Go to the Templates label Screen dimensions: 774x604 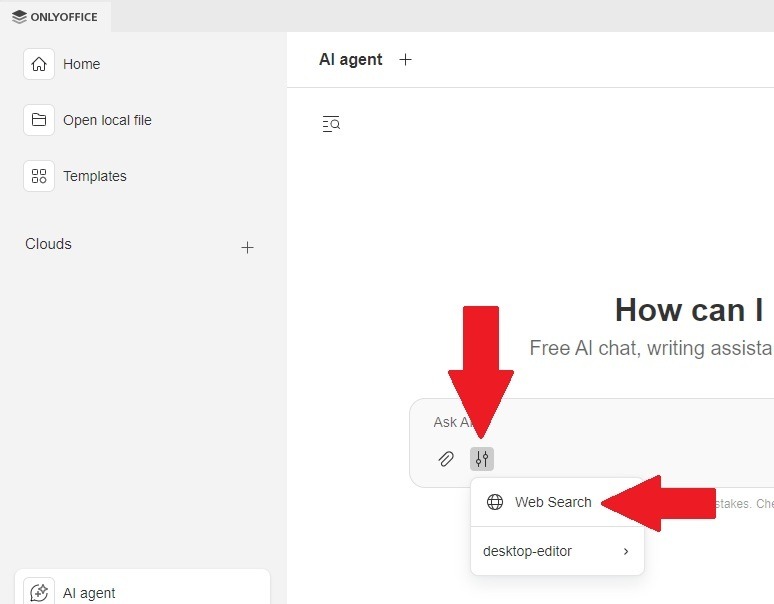click(x=95, y=176)
